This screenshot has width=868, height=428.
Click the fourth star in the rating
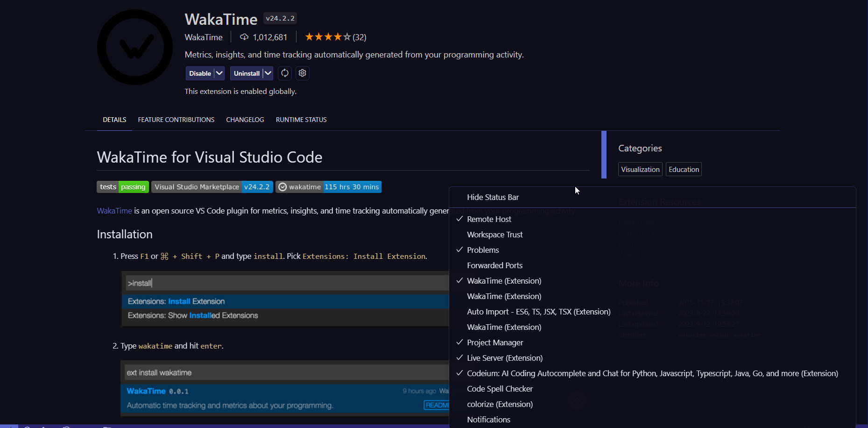[337, 36]
